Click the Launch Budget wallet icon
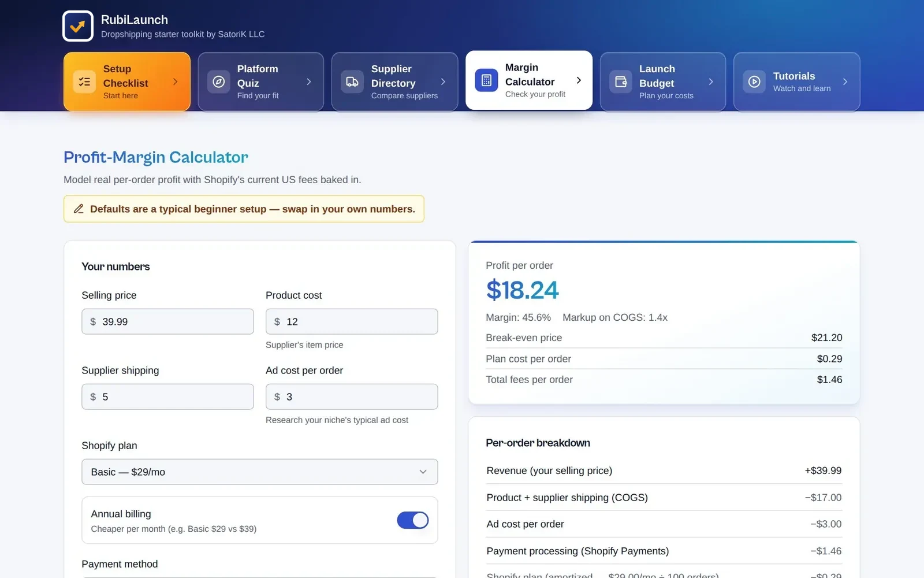Viewport: 924px width, 578px height. (620, 81)
